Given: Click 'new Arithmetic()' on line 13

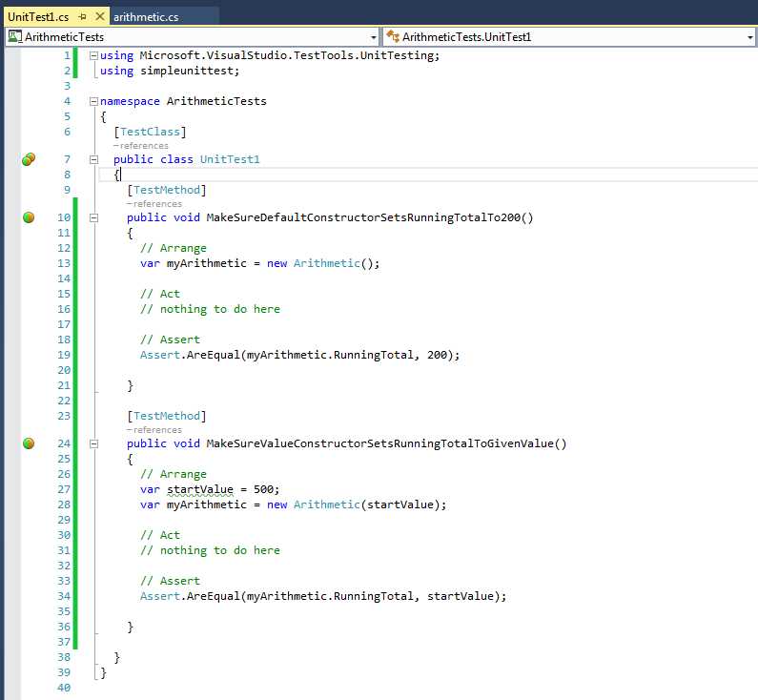Looking at the screenshot, I should point(320,263).
